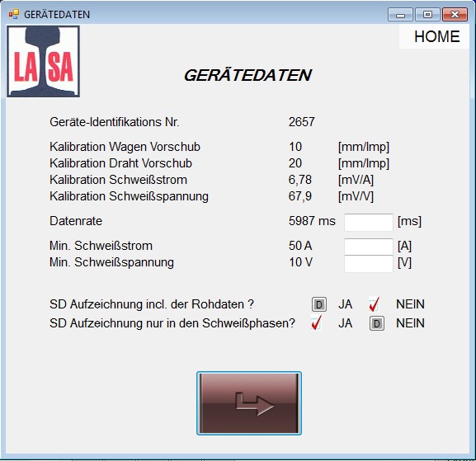Click the application icon in the title bar
Viewport: 476px width, 461px height.
[x=14, y=14]
